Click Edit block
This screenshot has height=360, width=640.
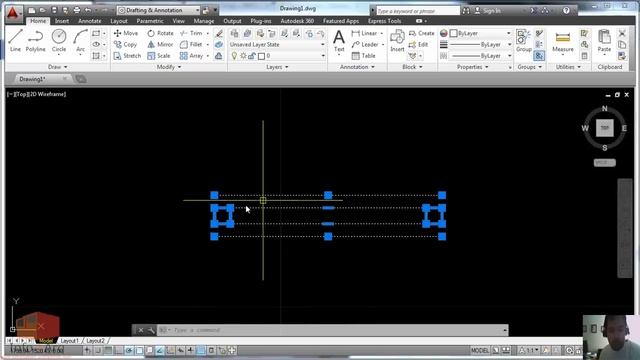coord(418,44)
